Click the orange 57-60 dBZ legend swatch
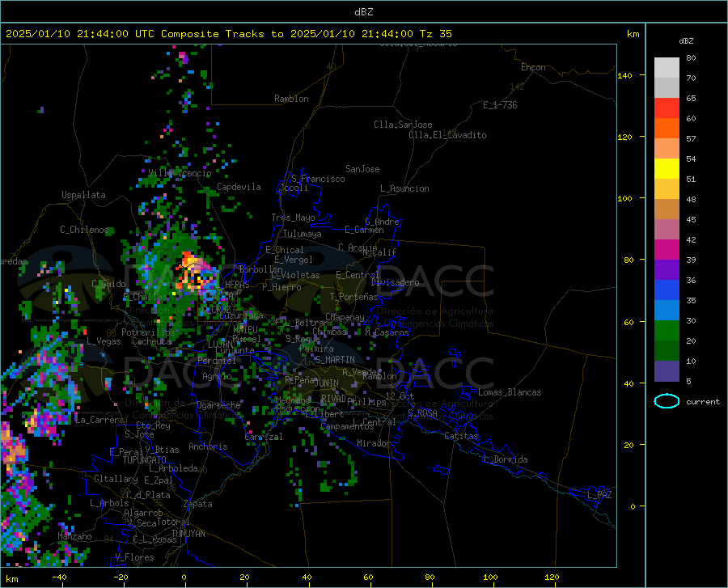This screenshot has height=588, width=728. (667, 129)
